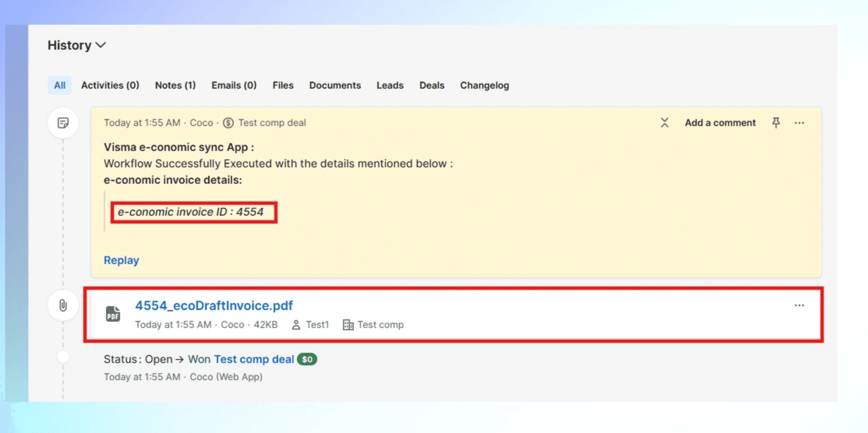
Task: Click the Today at 1:55 AM note timestamp
Action: pyautogui.click(x=142, y=123)
